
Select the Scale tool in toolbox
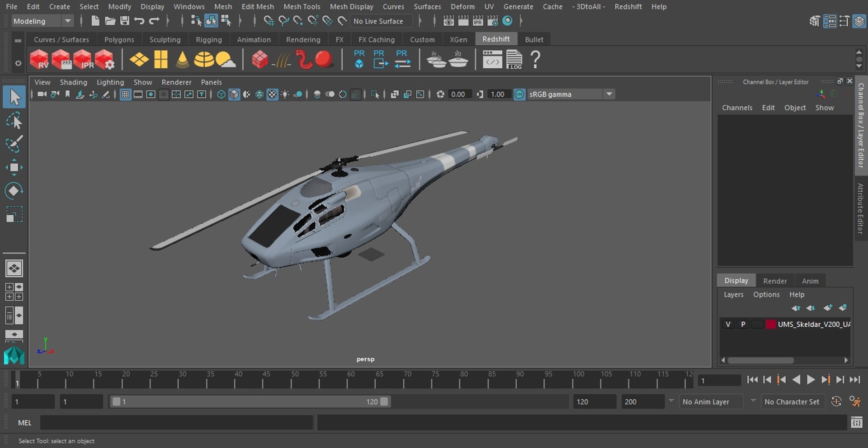[x=14, y=214]
